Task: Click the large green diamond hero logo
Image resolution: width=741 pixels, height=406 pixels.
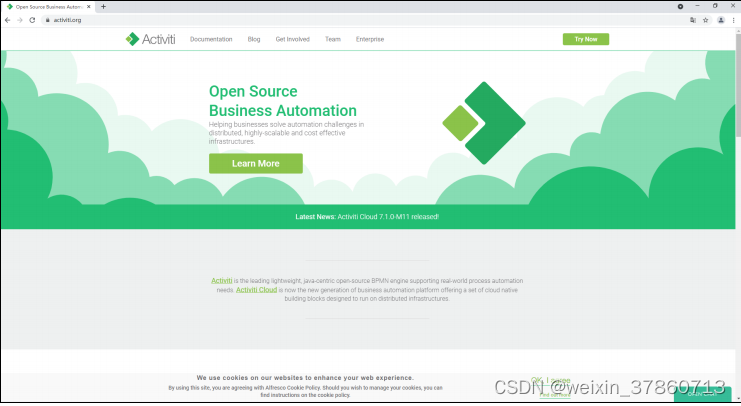Action: [x=484, y=123]
